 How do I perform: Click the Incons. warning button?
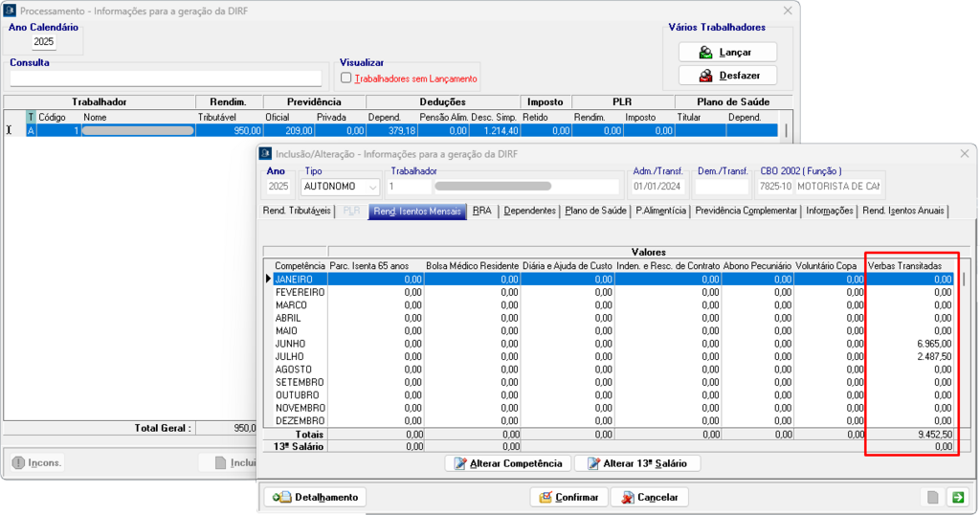[37, 462]
